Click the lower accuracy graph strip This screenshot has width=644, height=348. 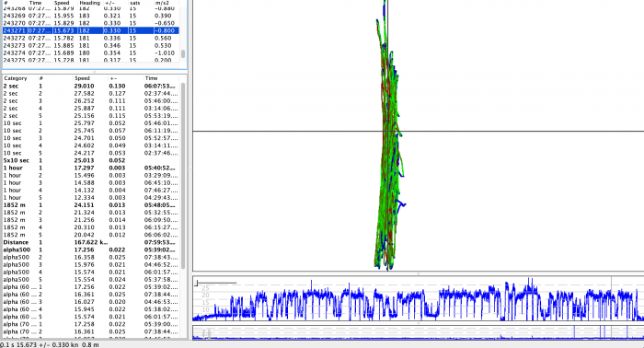[x=418, y=332]
